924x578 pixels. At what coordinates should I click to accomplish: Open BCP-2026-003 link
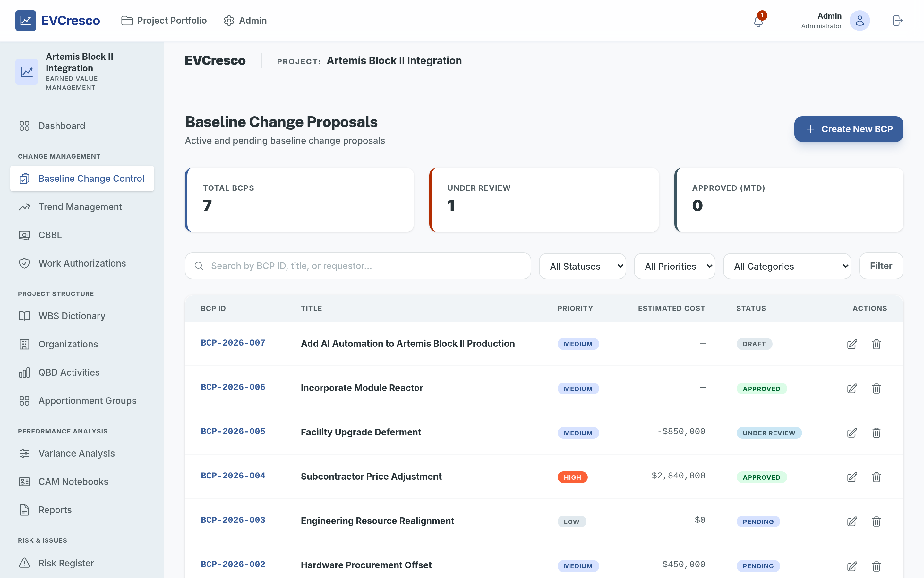click(233, 520)
